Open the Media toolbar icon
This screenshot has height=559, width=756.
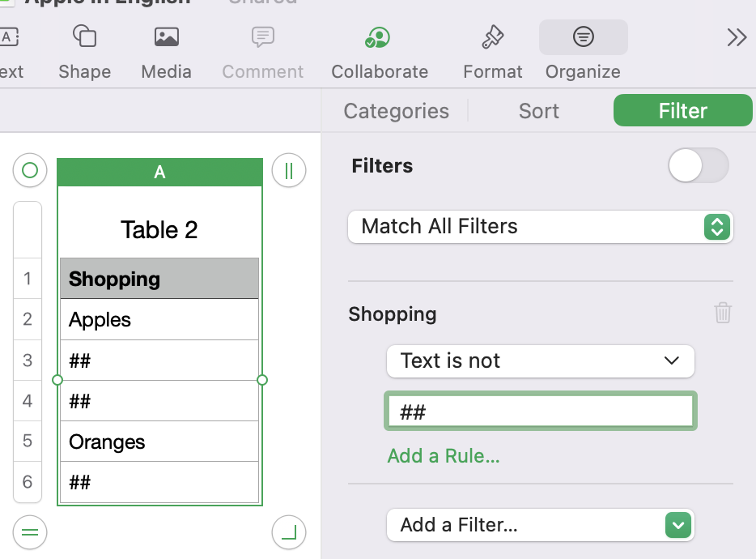click(x=166, y=37)
